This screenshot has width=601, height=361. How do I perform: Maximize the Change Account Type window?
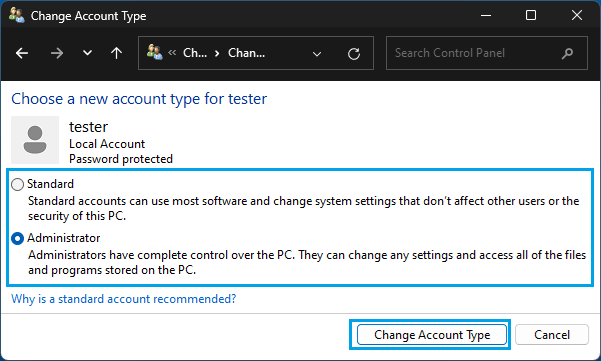pos(531,15)
